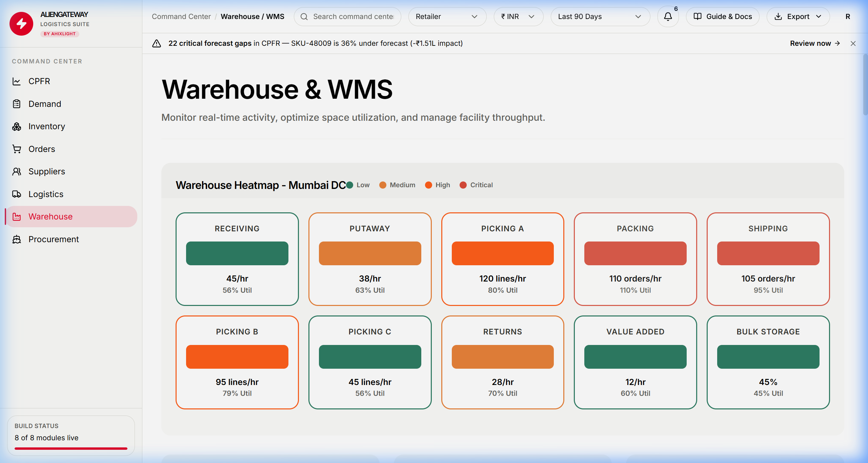Click the Medium legend dot
Image resolution: width=868 pixels, height=463 pixels.
[383, 185]
